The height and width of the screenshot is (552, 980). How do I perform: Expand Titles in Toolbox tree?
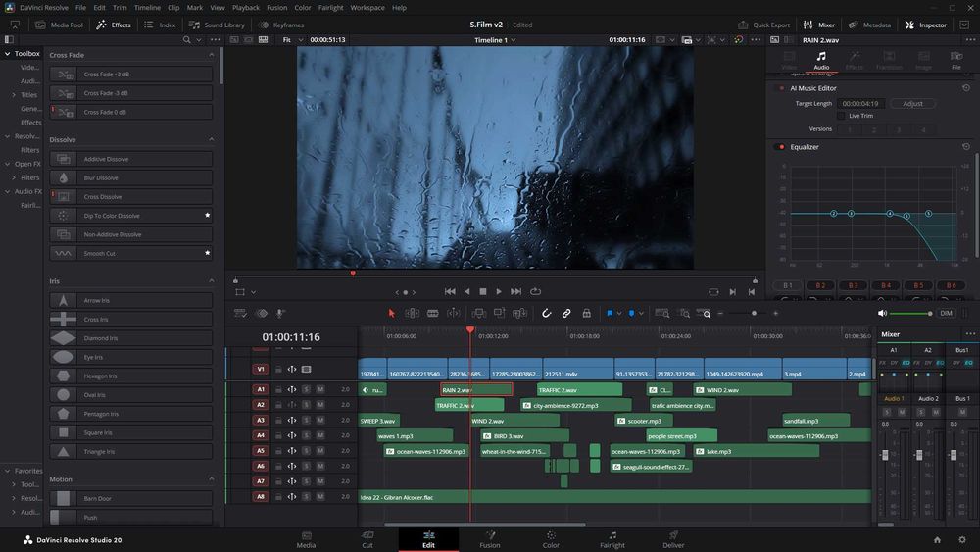tap(14, 95)
